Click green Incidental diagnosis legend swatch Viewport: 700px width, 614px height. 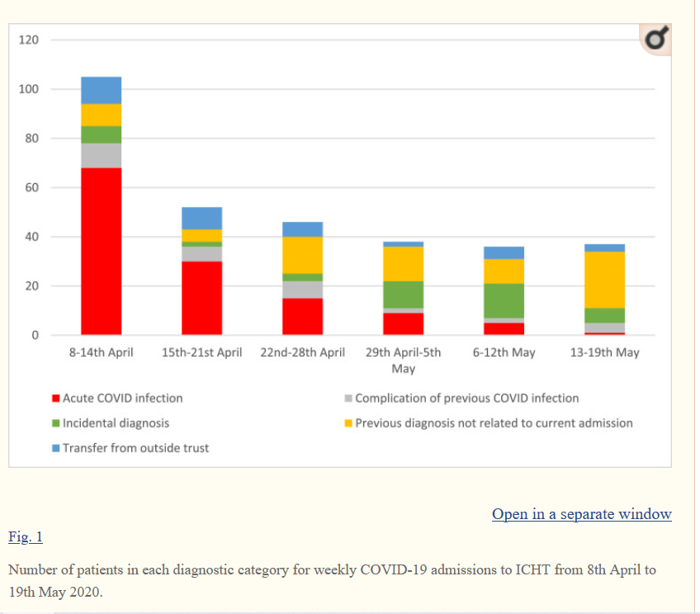pyautogui.click(x=56, y=423)
